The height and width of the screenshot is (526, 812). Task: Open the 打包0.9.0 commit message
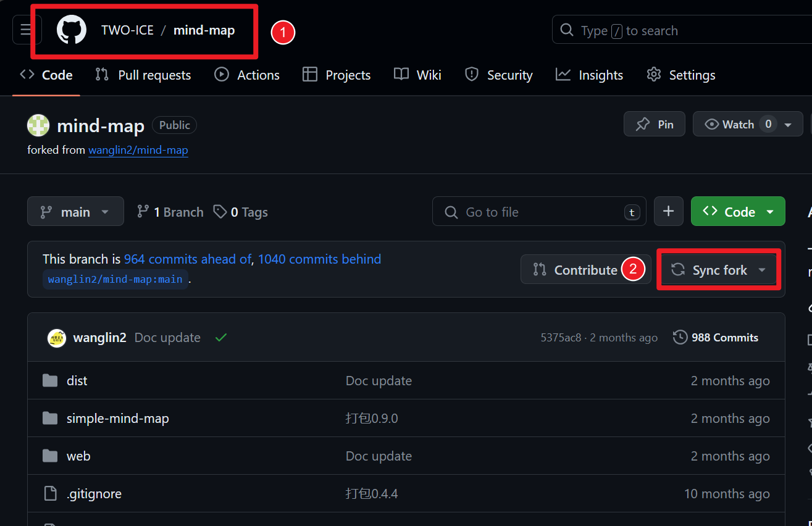(372, 419)
